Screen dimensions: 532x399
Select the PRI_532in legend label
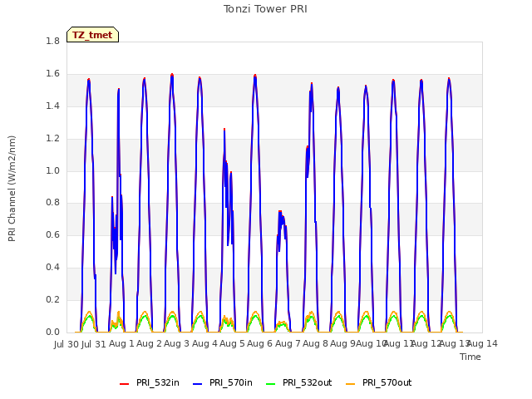[158, 382]
